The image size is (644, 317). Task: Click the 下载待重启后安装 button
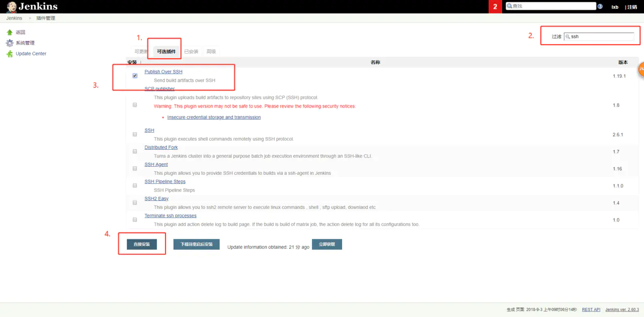click(196, 244)
